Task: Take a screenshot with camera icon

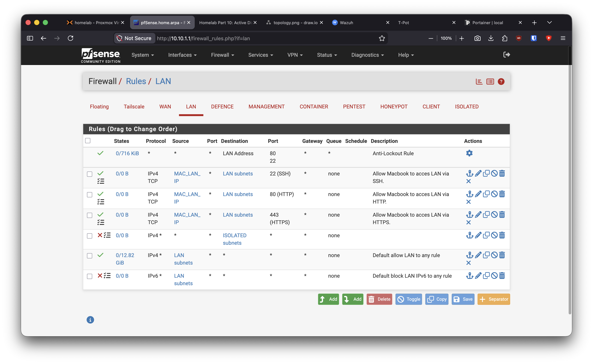Action: pos(477,38)
